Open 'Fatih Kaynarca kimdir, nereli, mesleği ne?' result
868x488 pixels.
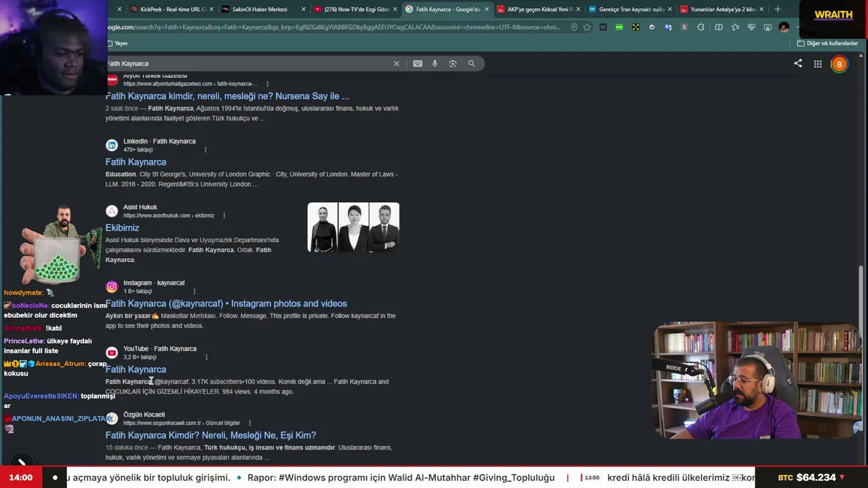pyautogui.click(x=227, y=96)
